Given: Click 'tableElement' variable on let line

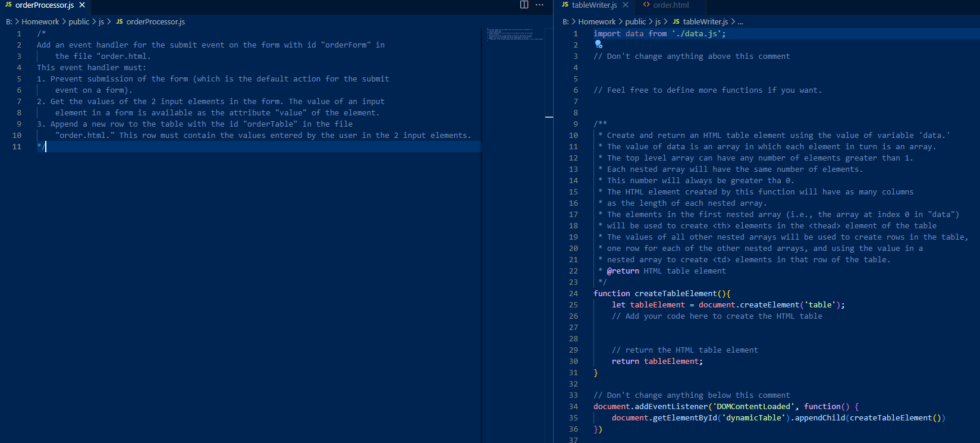Looking at the screenshot, I should point(658,305).
